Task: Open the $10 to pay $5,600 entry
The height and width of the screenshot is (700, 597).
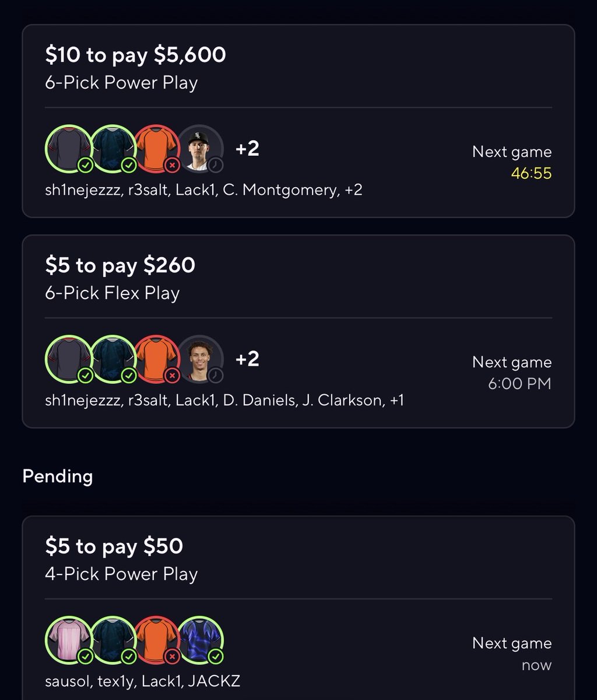Action: [298, 121]
